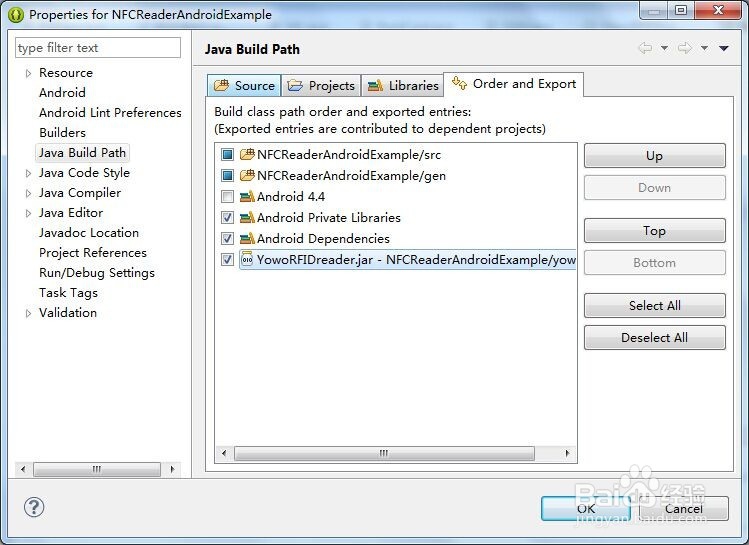Open Javadoc Location page
This screenshot has height=545, width=749.
click(x=89, y=233)
